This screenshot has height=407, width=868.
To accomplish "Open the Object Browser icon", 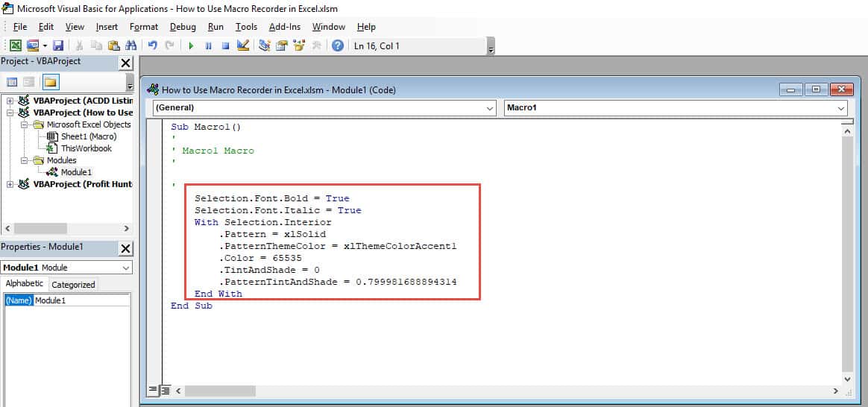I will tap(300, 46).
